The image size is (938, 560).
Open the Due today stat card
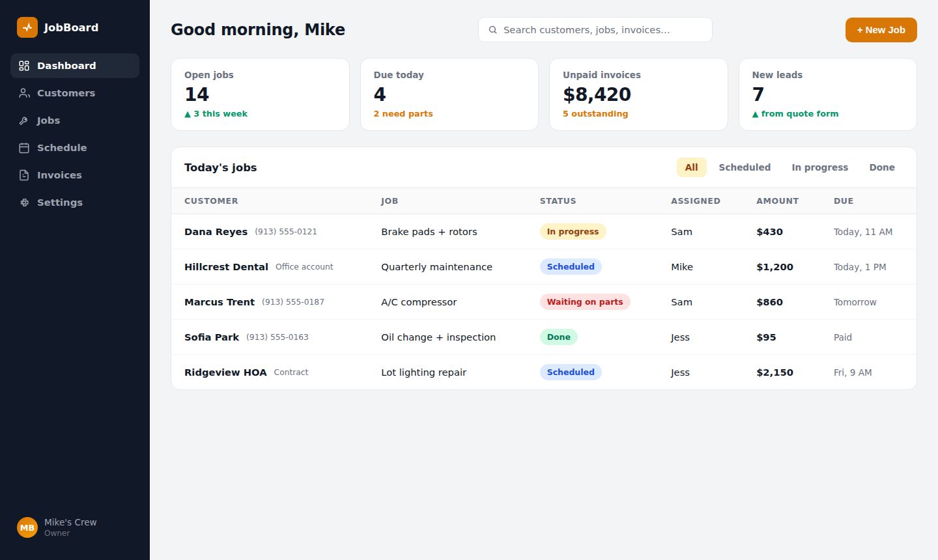point(449,94)
